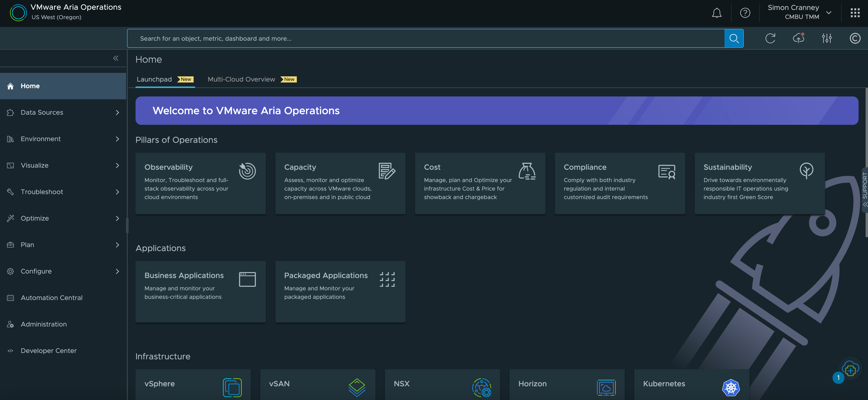Open the Packaged Applications card
The image size is (868, 400).
[x=340, y=292]
